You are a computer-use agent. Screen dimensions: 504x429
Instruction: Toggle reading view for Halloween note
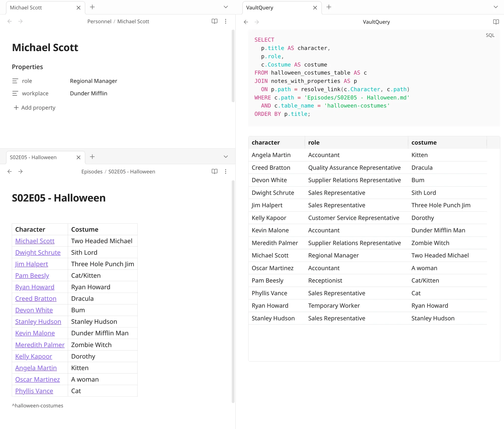[x=215, y=172]
